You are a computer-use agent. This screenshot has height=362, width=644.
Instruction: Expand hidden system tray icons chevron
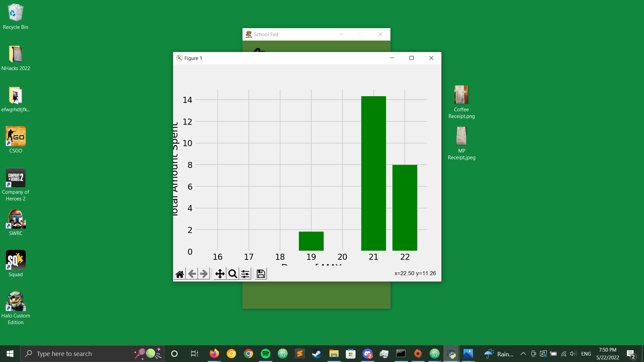[523, 354]
